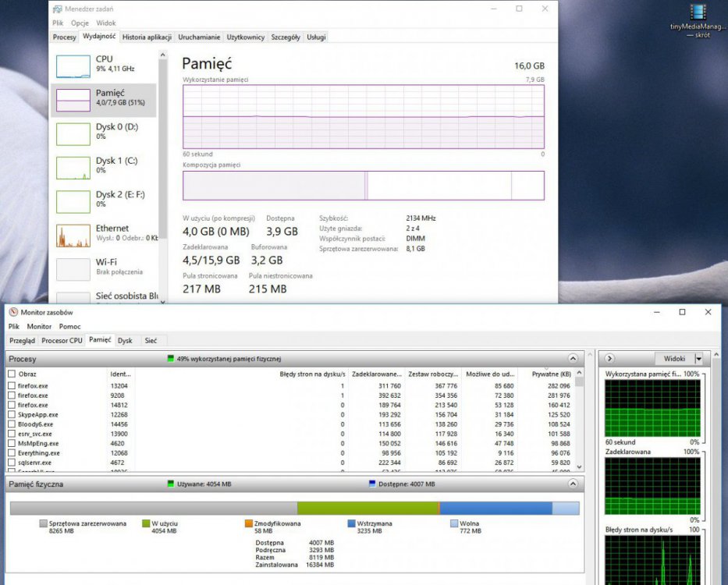Open the Dysk 2 (E: F:) thumbnail
The image size is (728, 585).
point(73,201)
